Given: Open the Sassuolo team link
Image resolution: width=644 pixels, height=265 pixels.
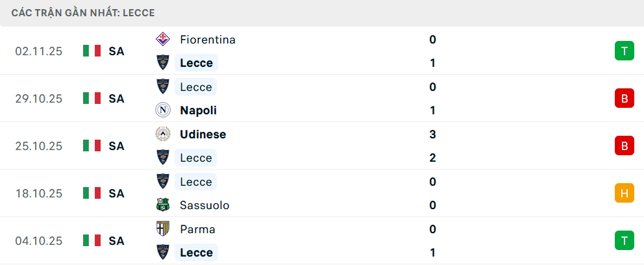Looking at the screenshot, I should [204, 205].
